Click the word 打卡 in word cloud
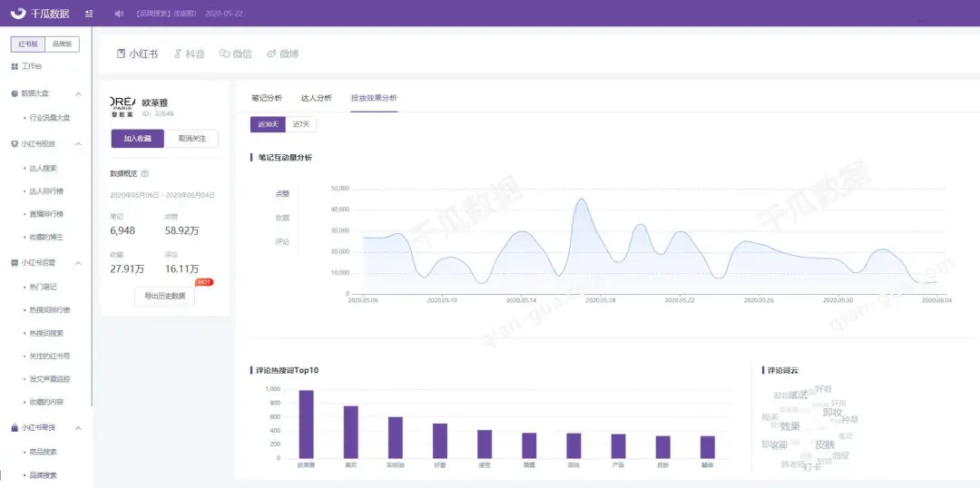Screen dimensions: 980x488 (812, 467)
